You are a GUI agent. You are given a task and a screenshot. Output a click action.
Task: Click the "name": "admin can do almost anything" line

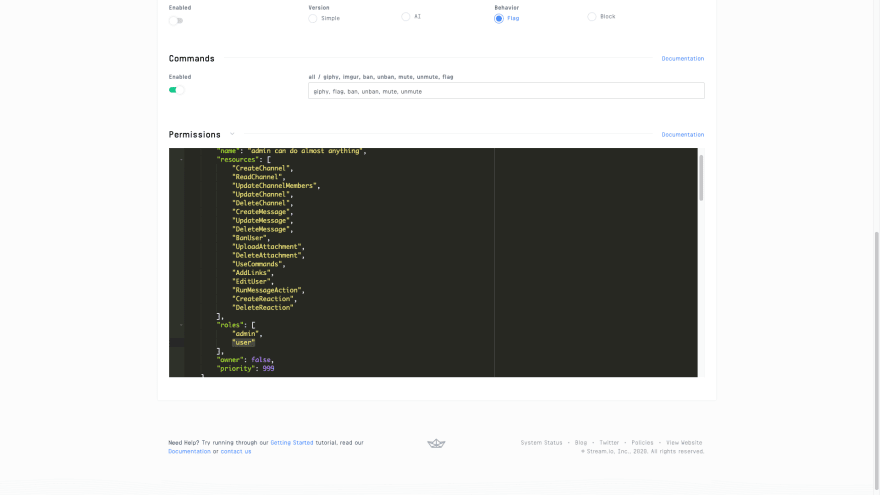click(x=292, y=151)
